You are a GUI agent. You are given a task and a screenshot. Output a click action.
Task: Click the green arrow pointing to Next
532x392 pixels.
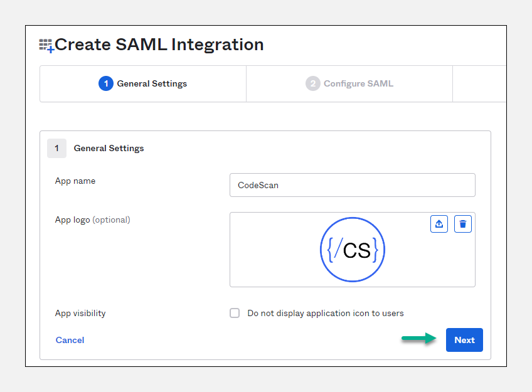pyautogui.click(x=418, y=339)
